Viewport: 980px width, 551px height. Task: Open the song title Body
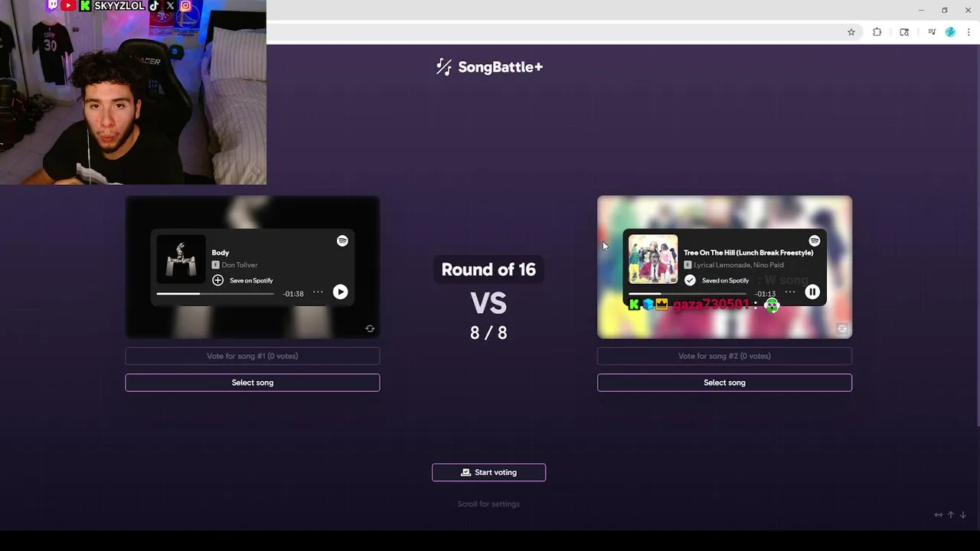(x=220, y=253)
